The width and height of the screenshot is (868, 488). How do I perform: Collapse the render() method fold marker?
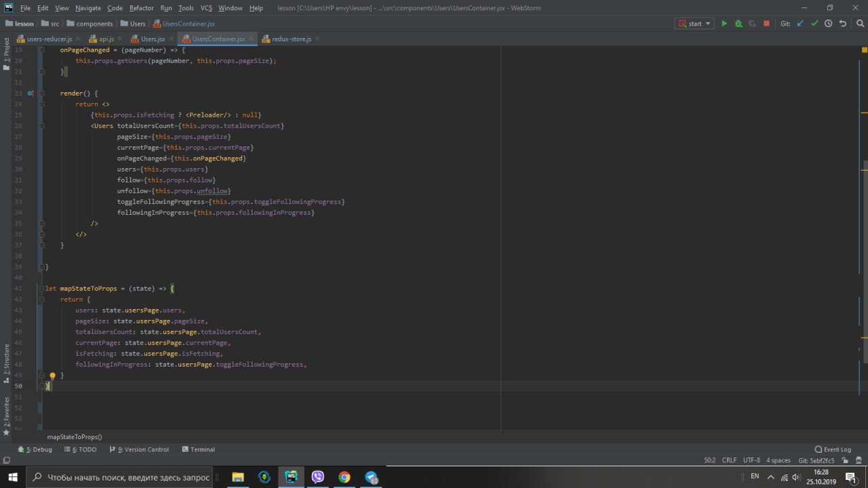43,94
